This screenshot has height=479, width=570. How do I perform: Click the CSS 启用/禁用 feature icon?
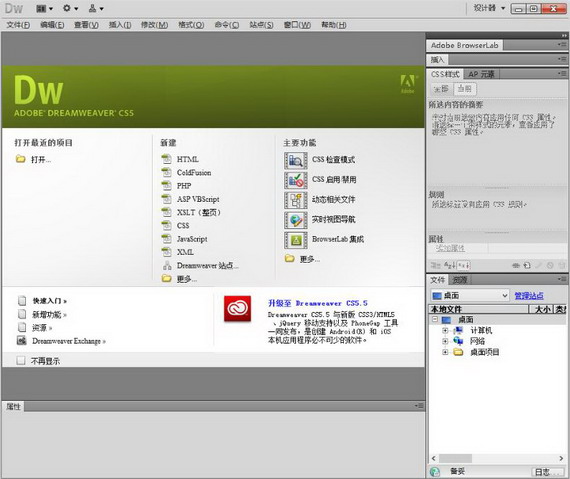point(296,180)
